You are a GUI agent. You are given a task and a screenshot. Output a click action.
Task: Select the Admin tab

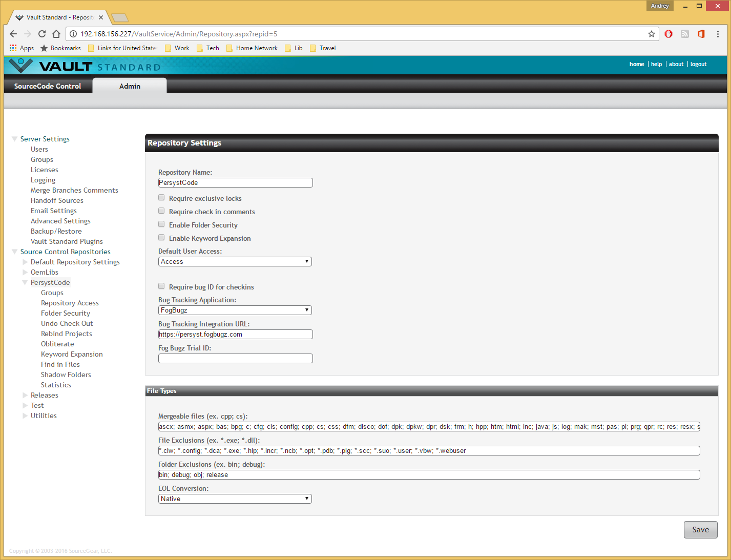tap(130, 86)
